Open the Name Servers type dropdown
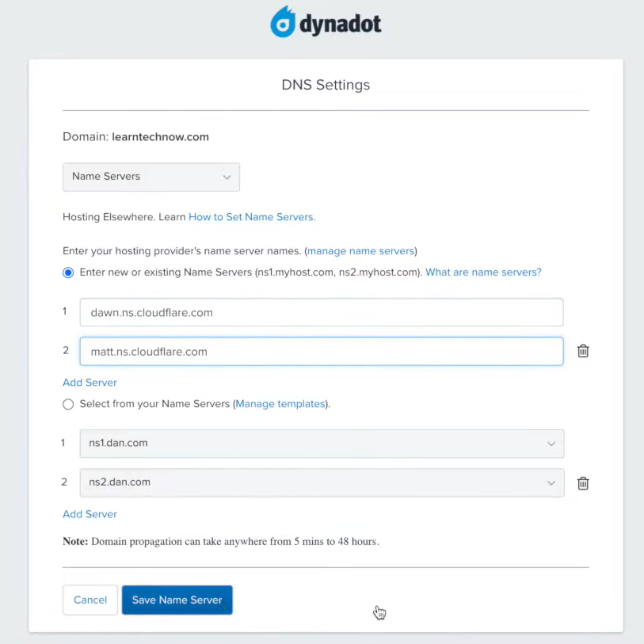This screenshot has height=644, width=644. click(x=151, y=177)
